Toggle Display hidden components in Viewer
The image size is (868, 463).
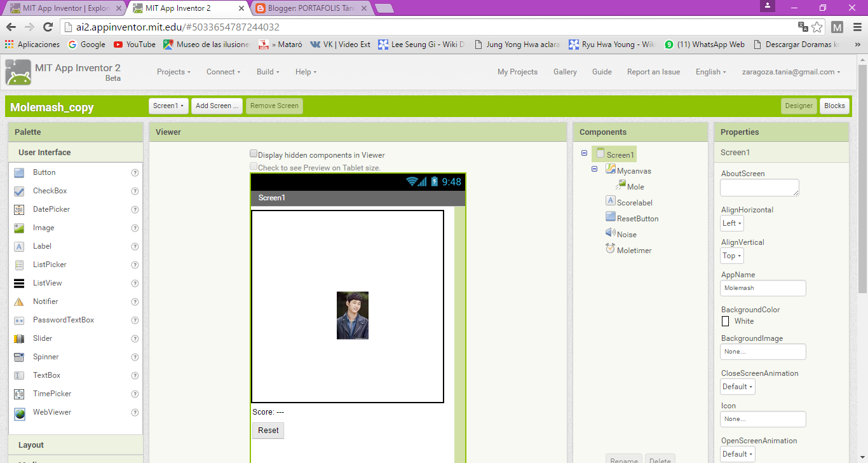254,154
